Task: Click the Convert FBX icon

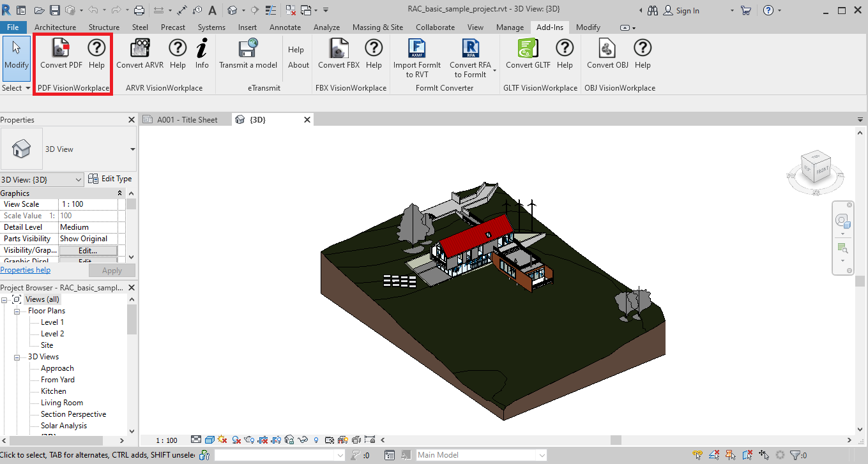Action: (339, 49)
